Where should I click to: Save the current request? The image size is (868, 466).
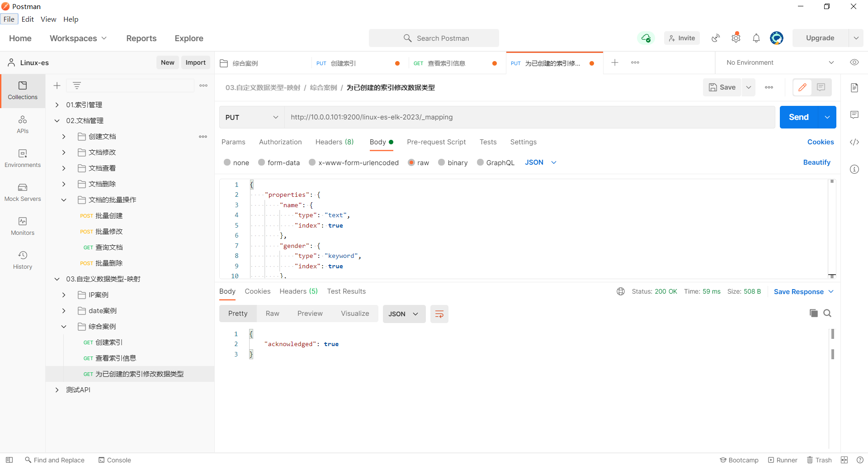pyautogui.click(x=722, y=87)
